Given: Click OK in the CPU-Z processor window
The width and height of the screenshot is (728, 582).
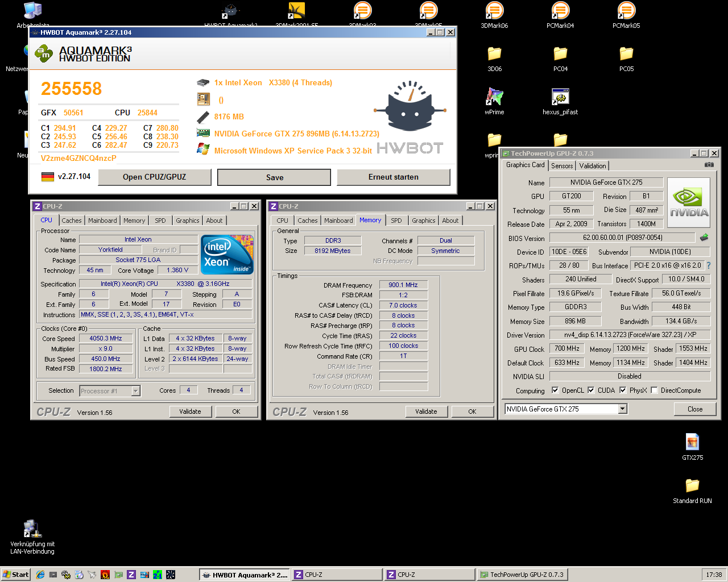Looking at the screenshot, I should point(236,411).
